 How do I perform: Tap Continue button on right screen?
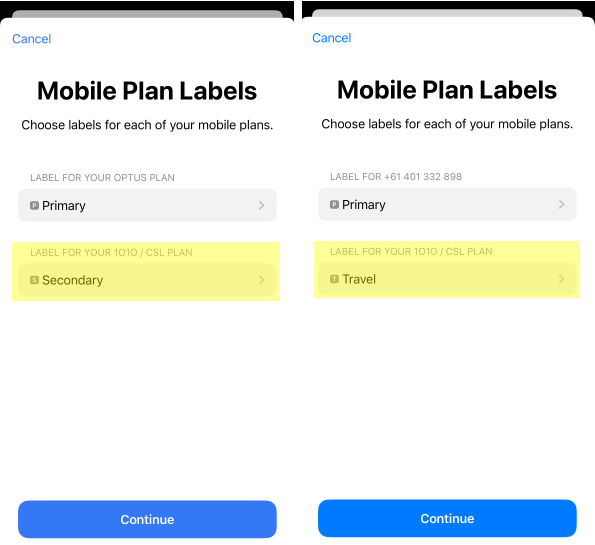pos(447,518)
